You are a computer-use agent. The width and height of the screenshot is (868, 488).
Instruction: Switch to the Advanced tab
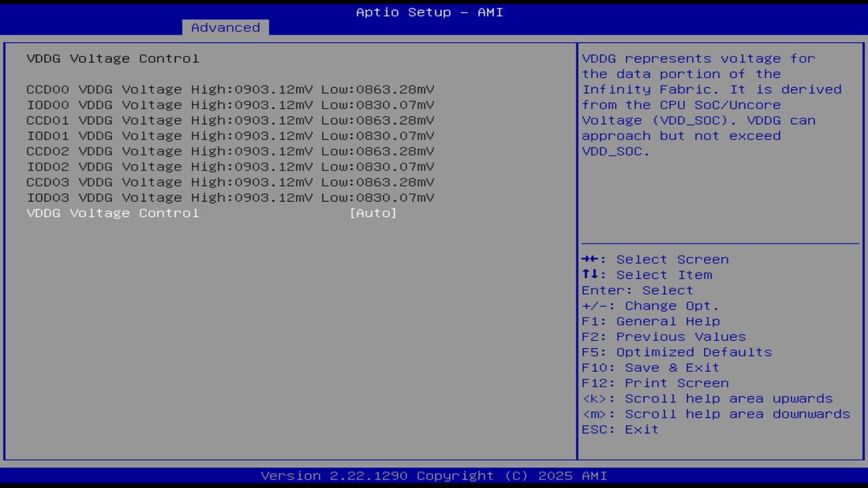coord(226,28)
